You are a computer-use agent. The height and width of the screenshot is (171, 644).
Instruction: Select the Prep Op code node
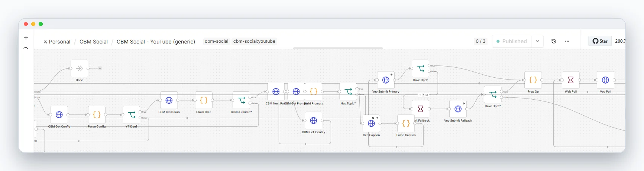[x=533, y=80]
